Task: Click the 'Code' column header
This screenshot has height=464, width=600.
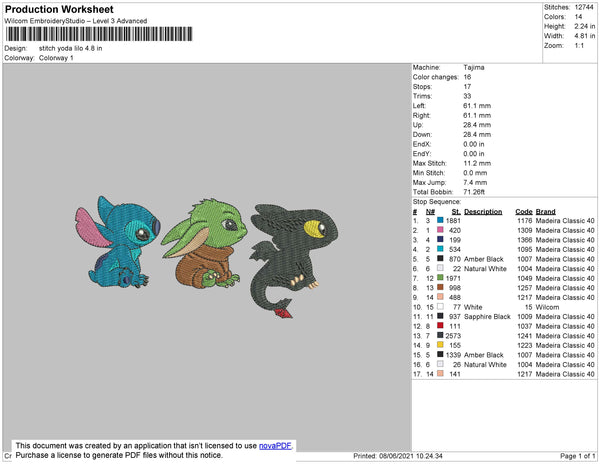Action: coord(523,212)
